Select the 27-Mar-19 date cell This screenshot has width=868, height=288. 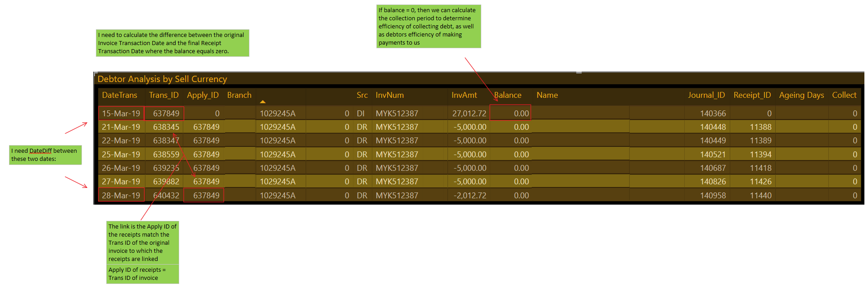tap(121, 182)
